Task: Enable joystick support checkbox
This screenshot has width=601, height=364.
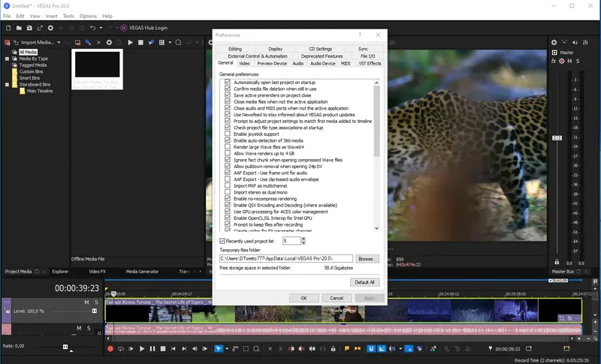Action: [228, 134]
